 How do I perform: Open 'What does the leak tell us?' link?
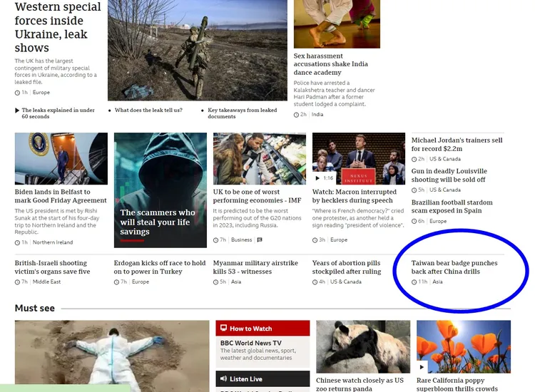point(148,110)
